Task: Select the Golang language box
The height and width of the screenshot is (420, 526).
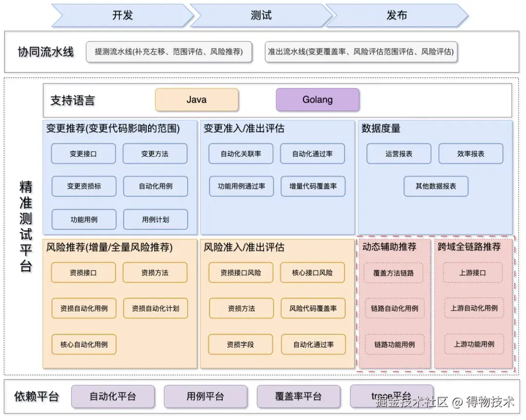Action: tap(317, 99)
